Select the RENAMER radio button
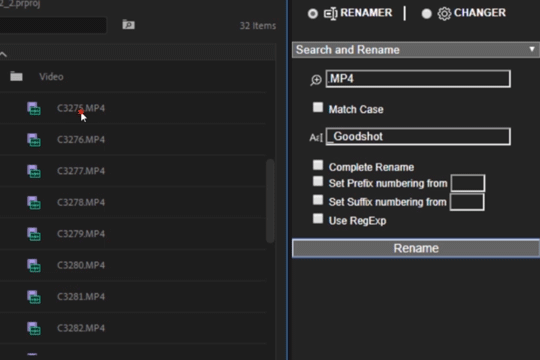 tap(313, 14)
